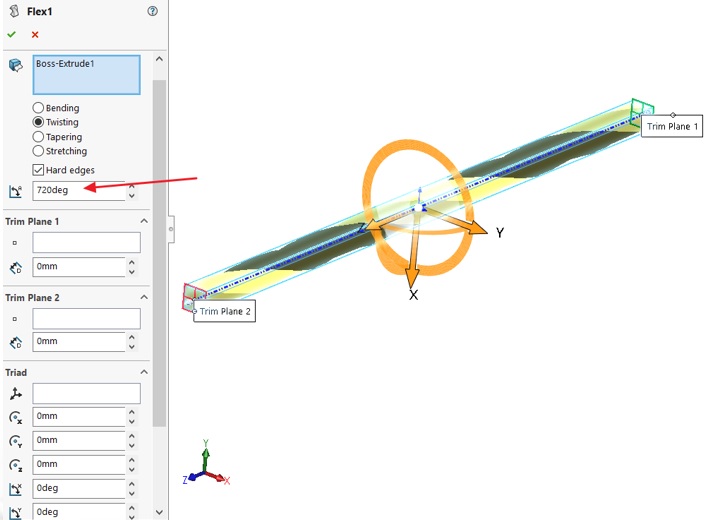Collapse the Trim Plane 2 section

(x=144, y=297)
